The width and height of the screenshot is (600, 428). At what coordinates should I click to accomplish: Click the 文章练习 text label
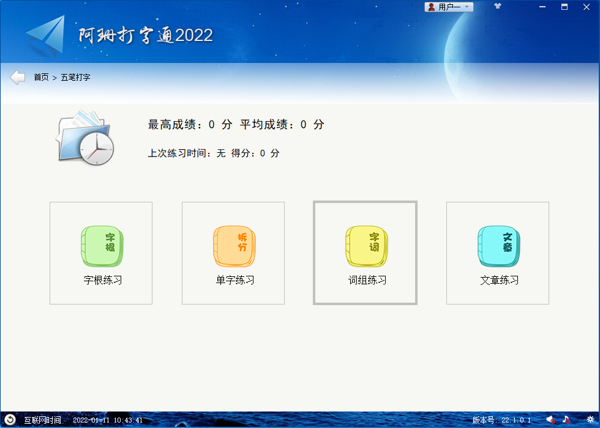pos(498,280)
